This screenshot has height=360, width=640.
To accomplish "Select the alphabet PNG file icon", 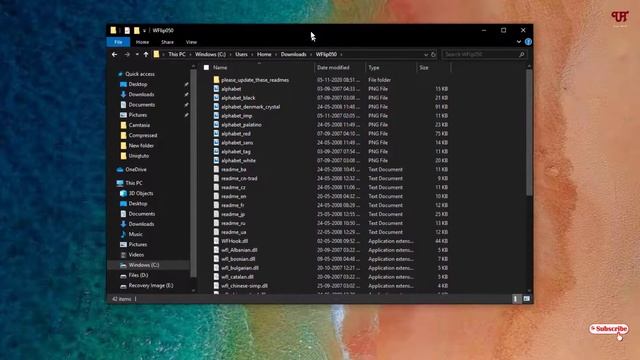I will coord(216,89).
